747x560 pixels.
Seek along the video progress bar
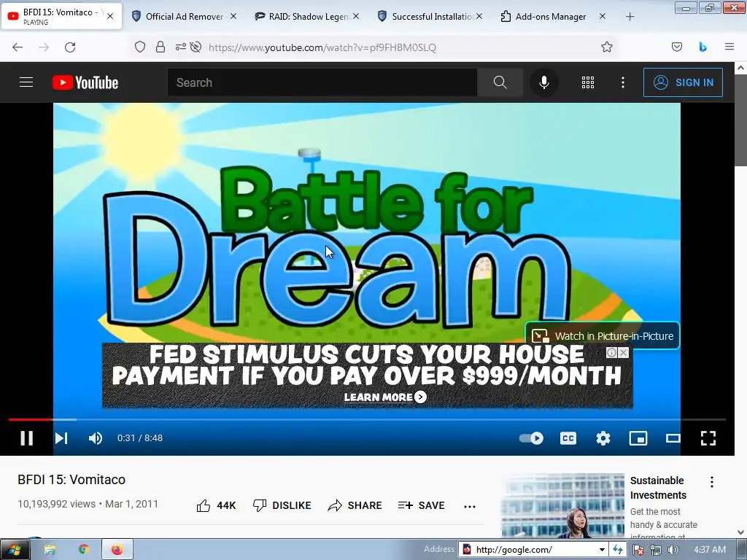pyautogui.click(x=368, y=419)
